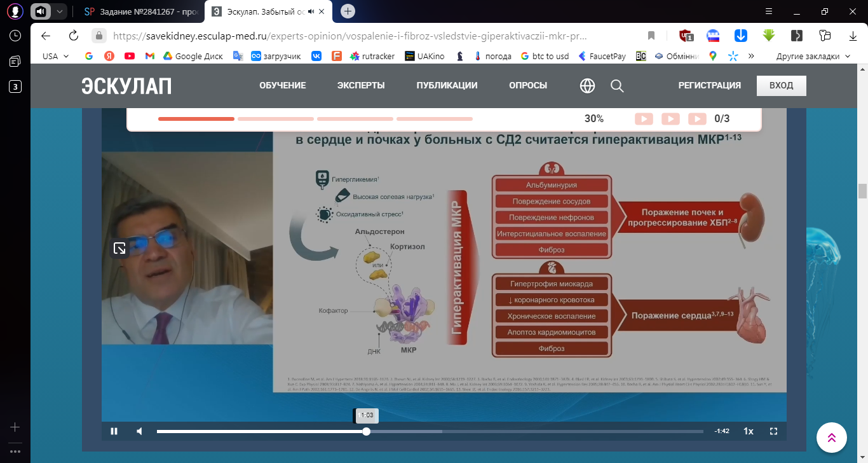Open the Gmail bookmark icon

point(150,56)
